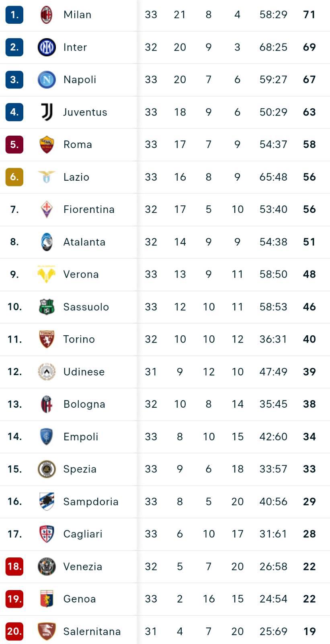Image resolution: width=330 pixels, height=644 pixels.
Task: Click the Juventus logo icon
Action: coord(47,112)
